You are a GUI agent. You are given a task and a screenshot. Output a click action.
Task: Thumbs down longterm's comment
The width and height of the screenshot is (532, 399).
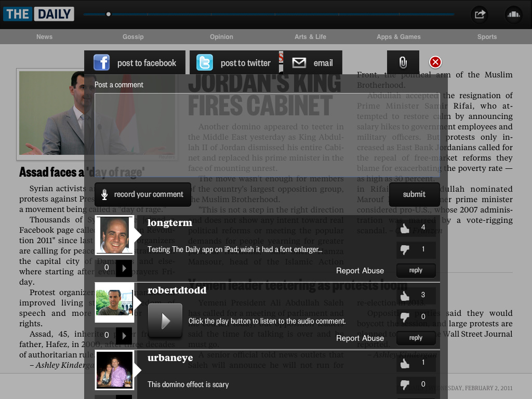(x=405, y=250)
